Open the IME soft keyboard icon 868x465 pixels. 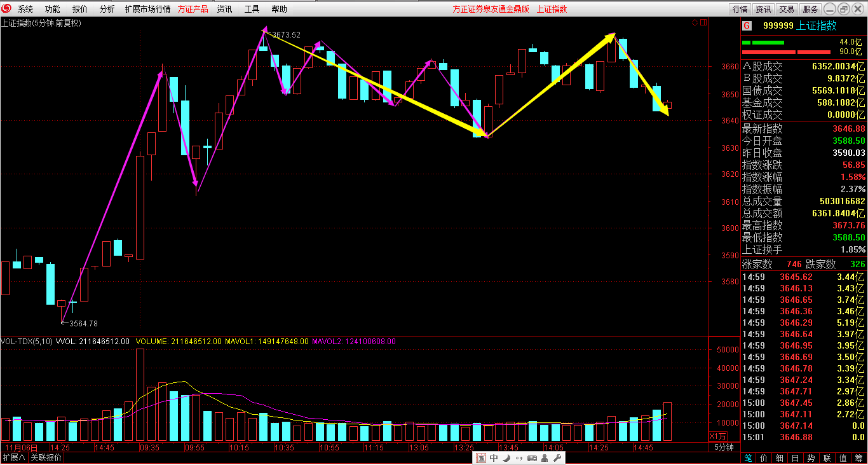point(531,458)
